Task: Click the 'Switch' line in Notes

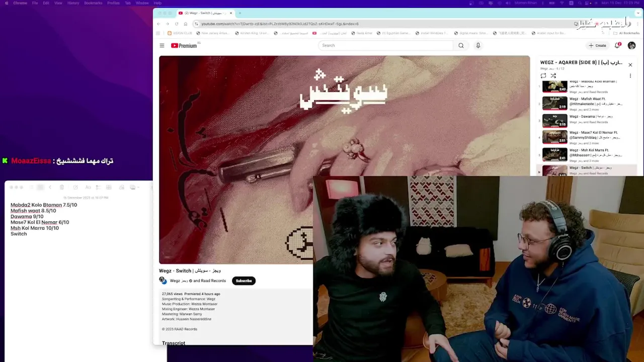Action: coord(19,234)
